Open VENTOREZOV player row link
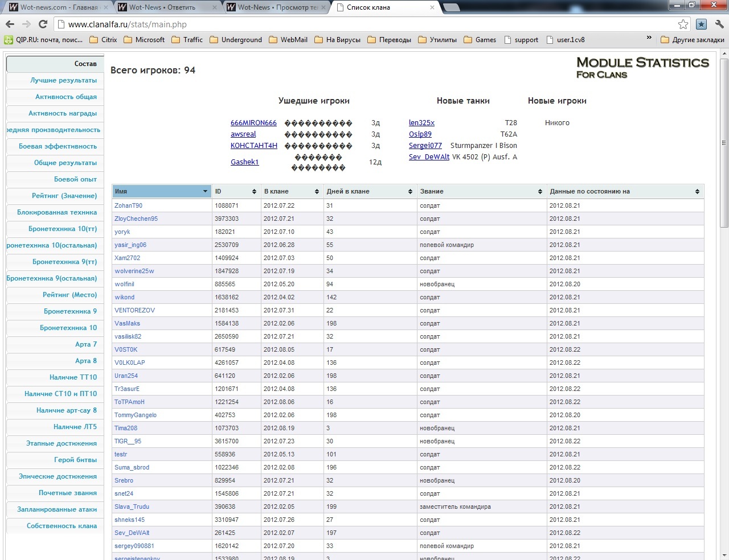729x560 pixels. 134,310
